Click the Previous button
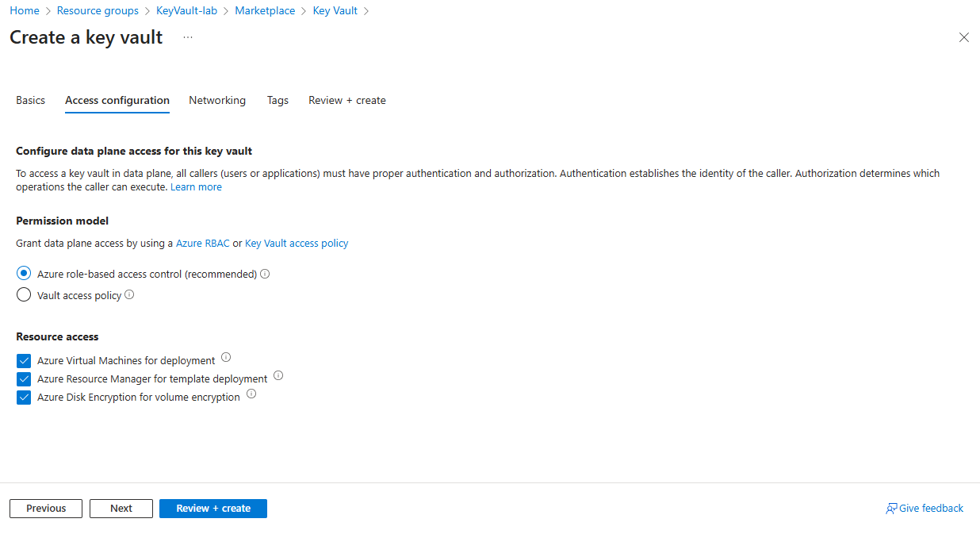Image resolution: width=980 pixels, height=534 pixels. [x=46, y=509]
